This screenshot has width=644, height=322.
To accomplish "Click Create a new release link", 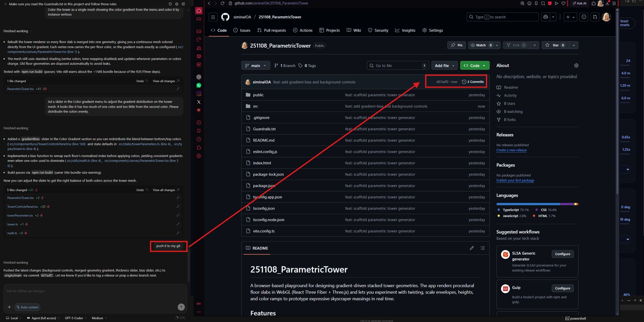I will coord(511,150).
